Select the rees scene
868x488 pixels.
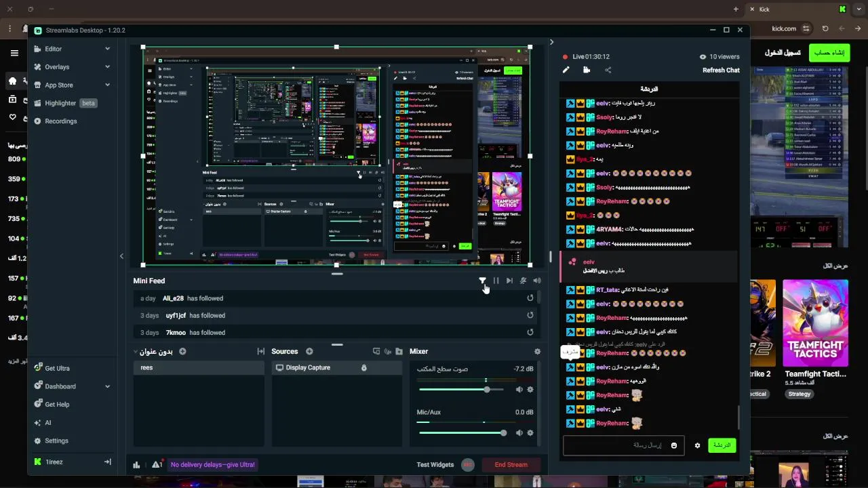tap(199, 367)
